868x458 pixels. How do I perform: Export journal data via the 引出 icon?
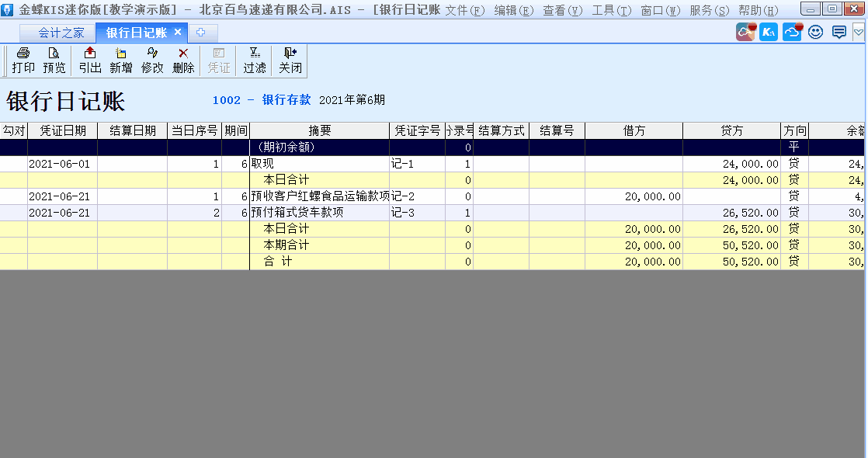click(89, 60)
